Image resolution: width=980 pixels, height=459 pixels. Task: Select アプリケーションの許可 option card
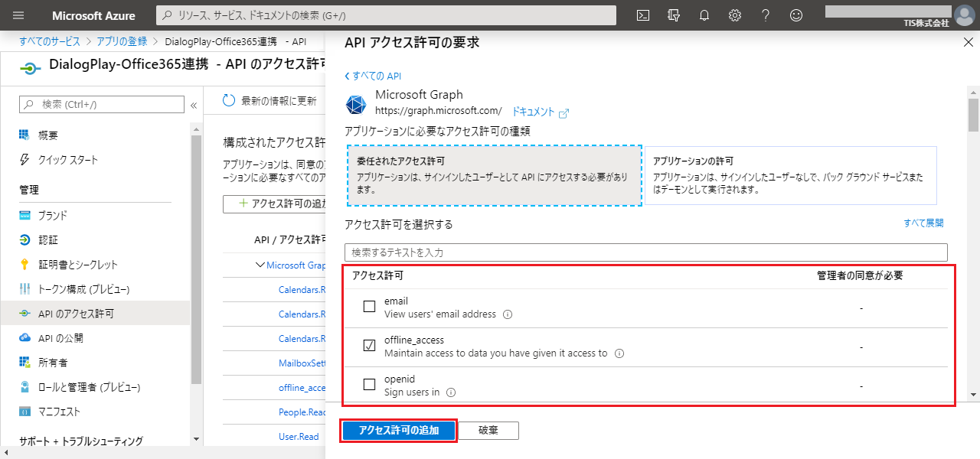[x=790, y=175]
